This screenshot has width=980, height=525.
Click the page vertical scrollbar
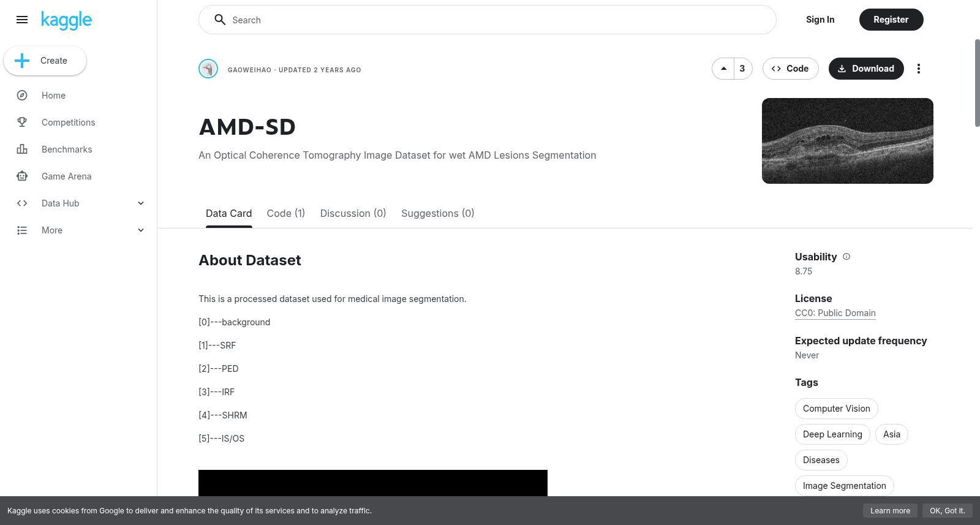pos(977,83)
